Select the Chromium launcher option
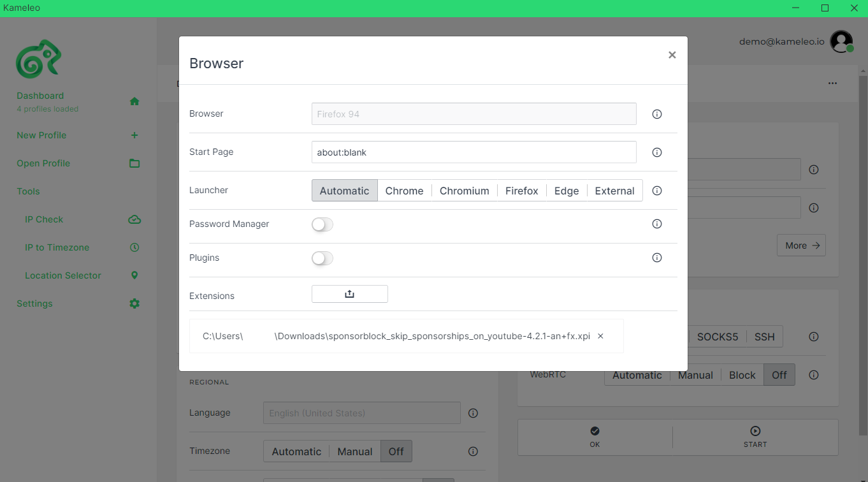This screenshot has height=482, width=868. [465, 191]
